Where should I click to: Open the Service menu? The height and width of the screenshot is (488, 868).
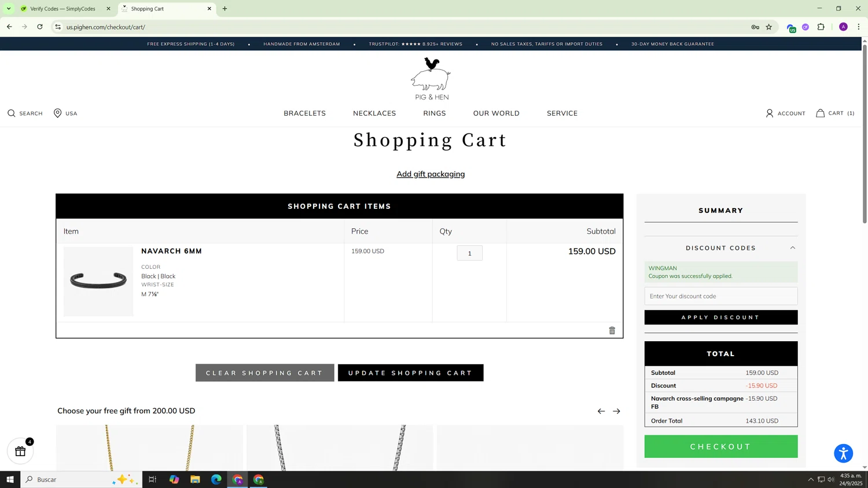click(562, 113)
